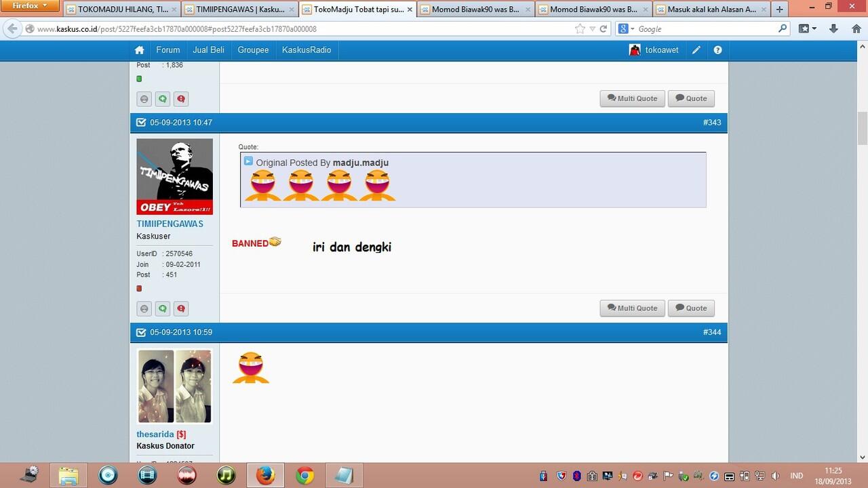The height and width of the screenshot is (488, 868).
Task: Click the red report icon on the post above #343
Action: coord(181,99)
